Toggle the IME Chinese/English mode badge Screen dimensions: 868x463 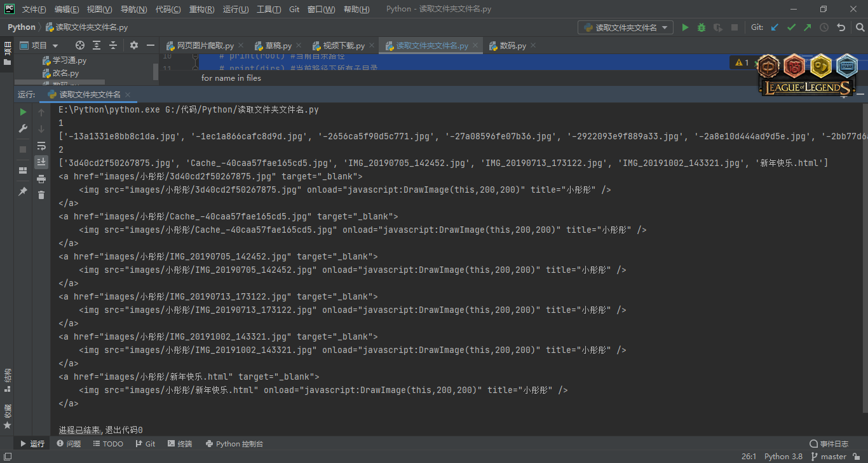769,66
